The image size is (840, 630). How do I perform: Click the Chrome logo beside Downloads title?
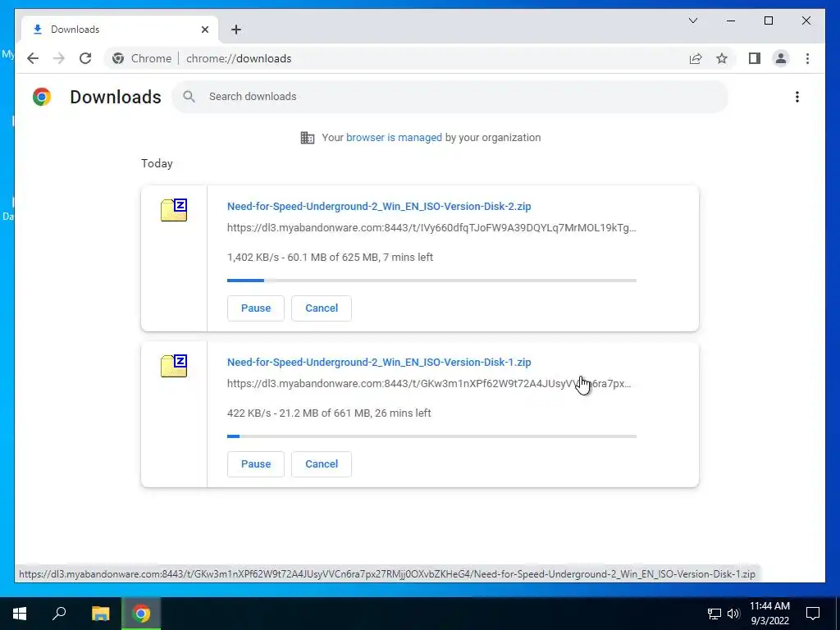tap(42, 97)
